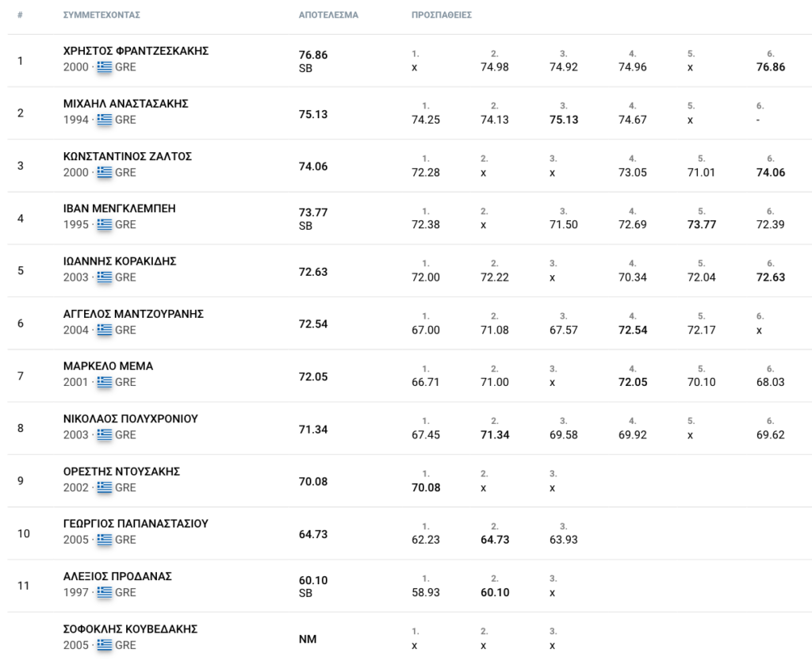
Task: Open athlete ΟΡΕΣΤΗΣ ΝΤΟΥΣΑΚΗΣ profile
Action: click(121, 472)
